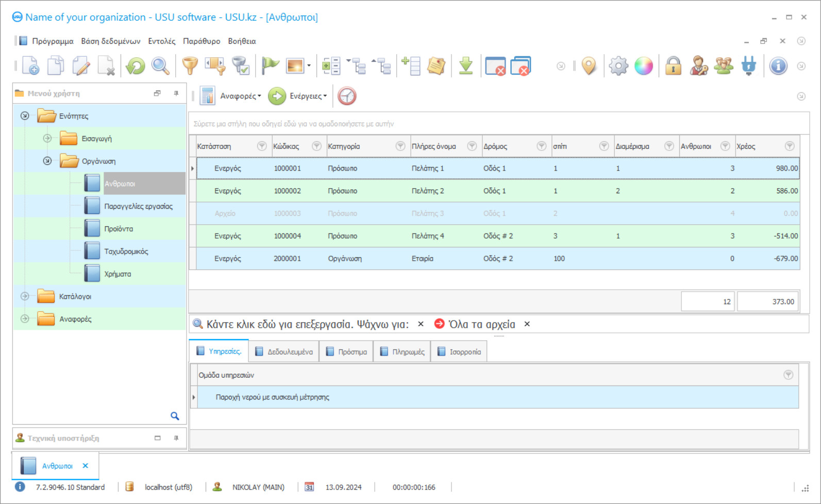821x504 pixels.
Task: Click the funnel filter icon
Action: point(190,66)
